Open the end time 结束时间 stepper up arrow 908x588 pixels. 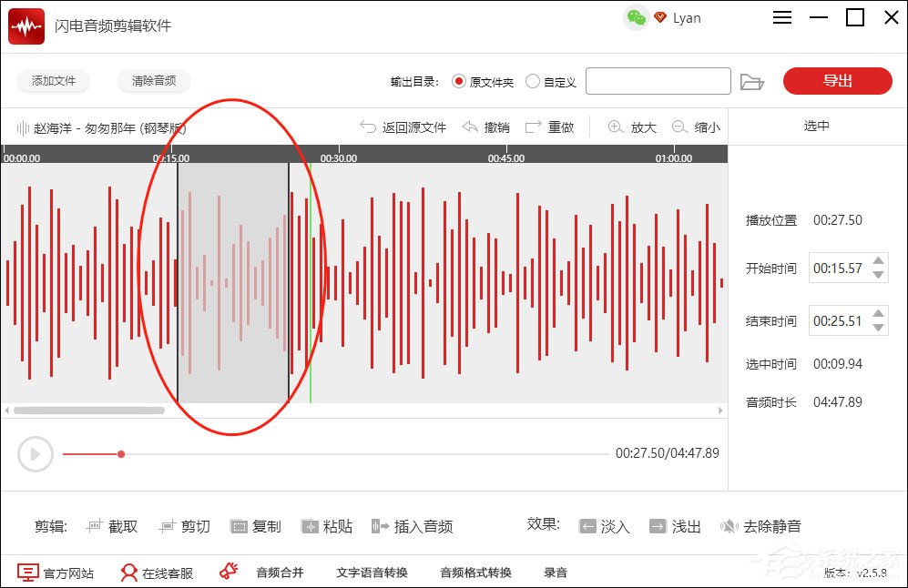tap(878, 315)
